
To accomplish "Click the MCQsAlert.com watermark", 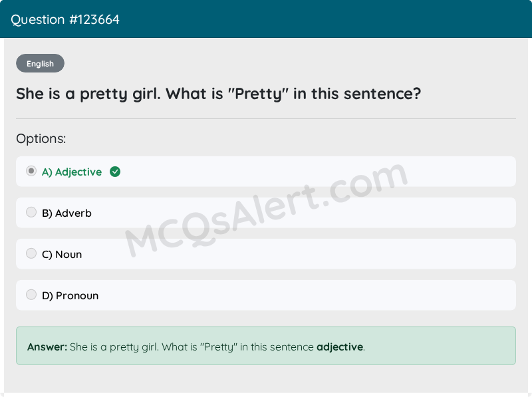I will pyautogui.click(x=266, y=206).
